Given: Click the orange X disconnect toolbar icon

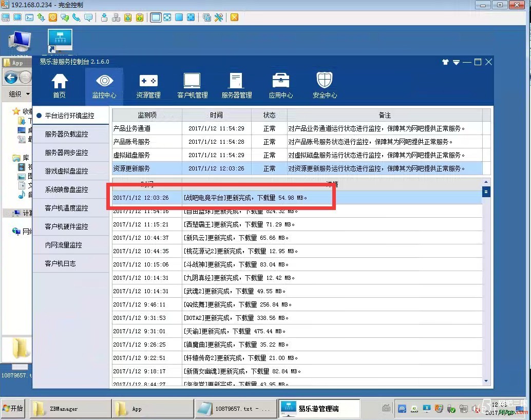Looking at the screenshot, I should [x=234, y=17].
